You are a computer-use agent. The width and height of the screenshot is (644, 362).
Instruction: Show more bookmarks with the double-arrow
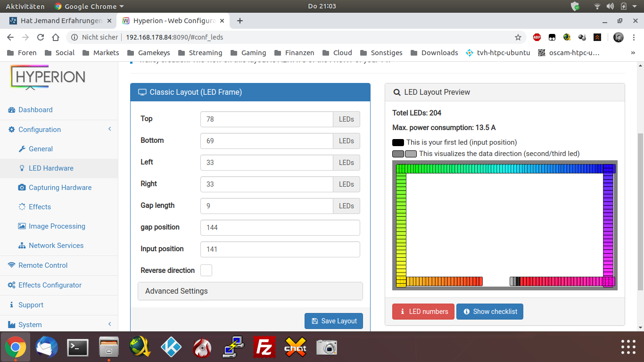tap(633, 53)
